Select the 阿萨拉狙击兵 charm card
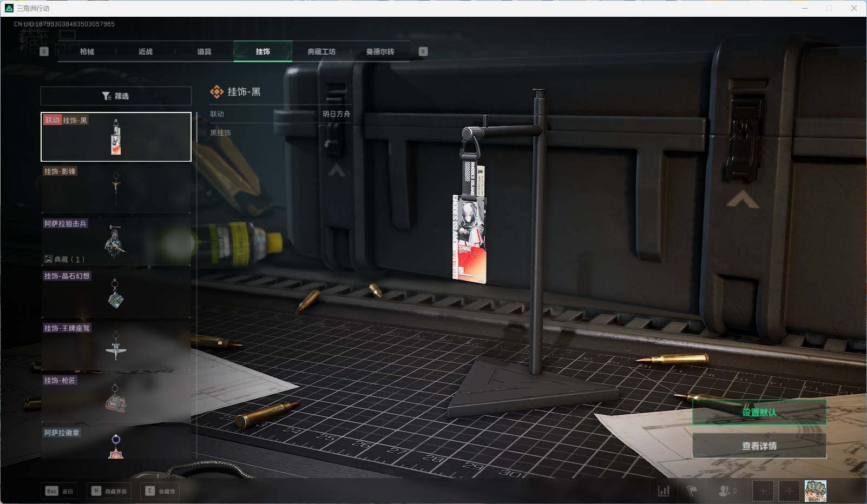867x504 pixels. click(116, 241)
